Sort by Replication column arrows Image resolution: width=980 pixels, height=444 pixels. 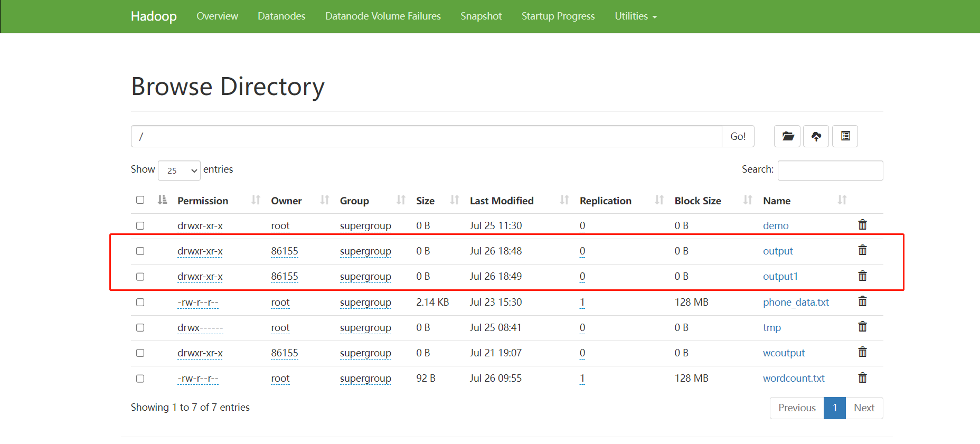[659, 200]
